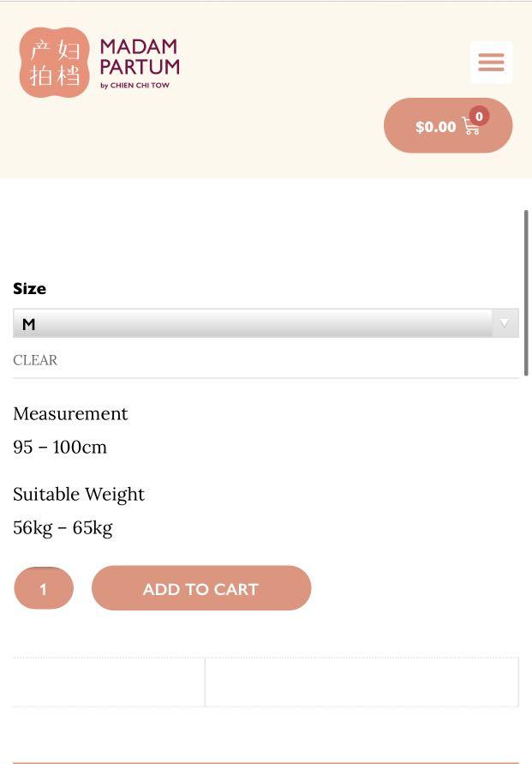Image resolution: width=532 pixels, height=764 pixels.
Task: Click the Size dropdown's arrow indicator
Action: point(505,322)
